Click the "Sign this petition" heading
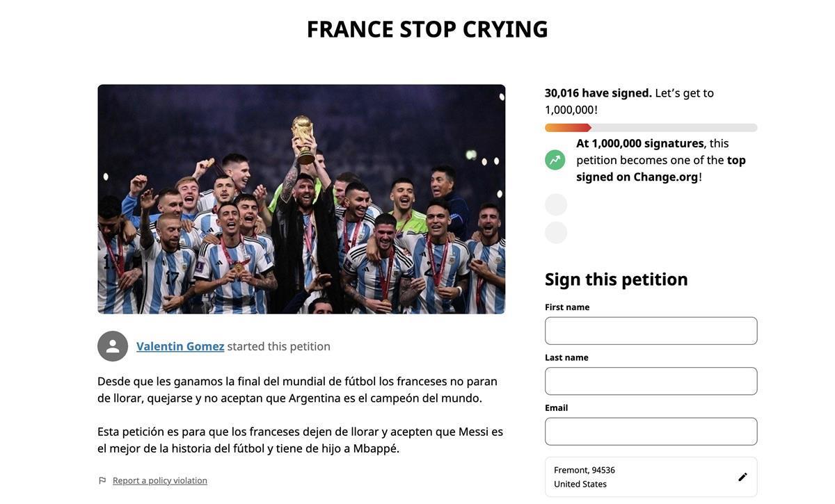 (x=616, y=279)
